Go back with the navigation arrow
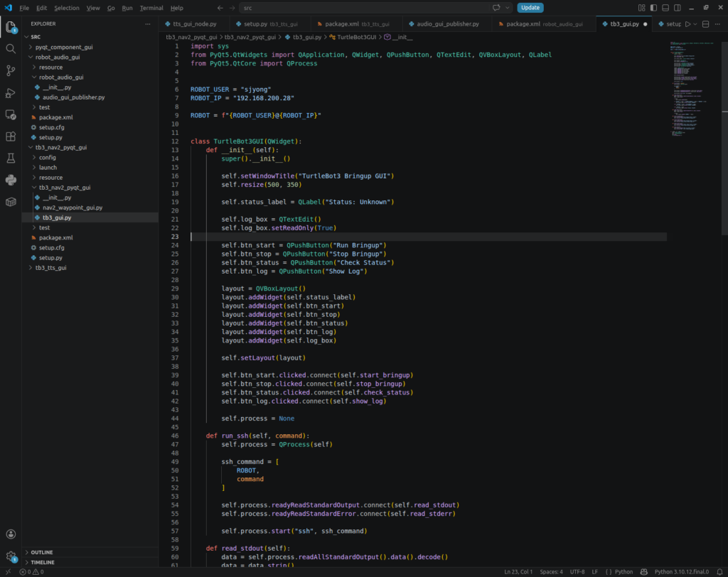The image size is (728, 577). [220, 8]
